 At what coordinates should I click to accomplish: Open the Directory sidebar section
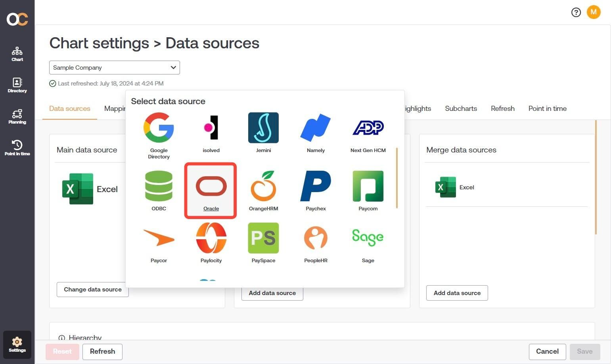(x=17, y=85)
